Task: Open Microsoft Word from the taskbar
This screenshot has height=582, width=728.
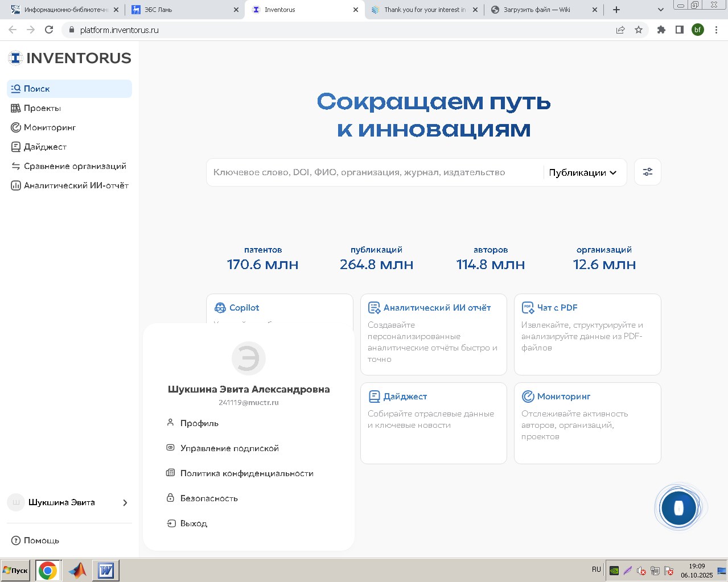Action: click(x=106, y=569)
